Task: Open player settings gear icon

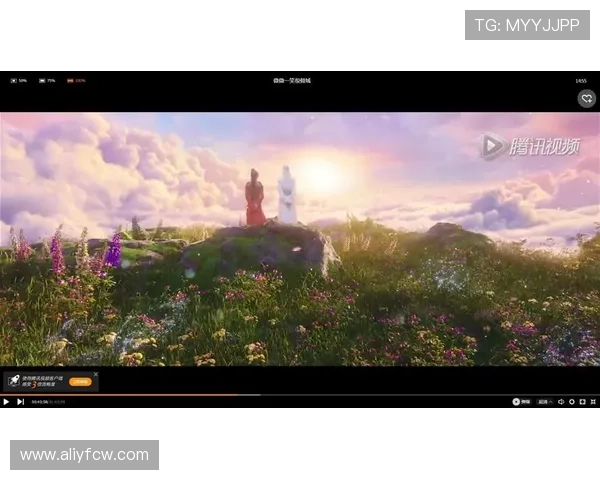Action: 572,402
